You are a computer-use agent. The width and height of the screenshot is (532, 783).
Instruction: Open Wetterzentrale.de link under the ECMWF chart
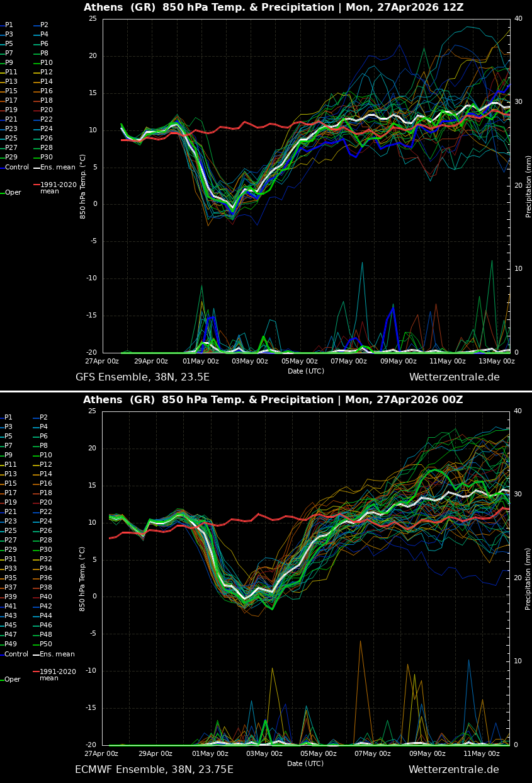click(x=453, y=770)
